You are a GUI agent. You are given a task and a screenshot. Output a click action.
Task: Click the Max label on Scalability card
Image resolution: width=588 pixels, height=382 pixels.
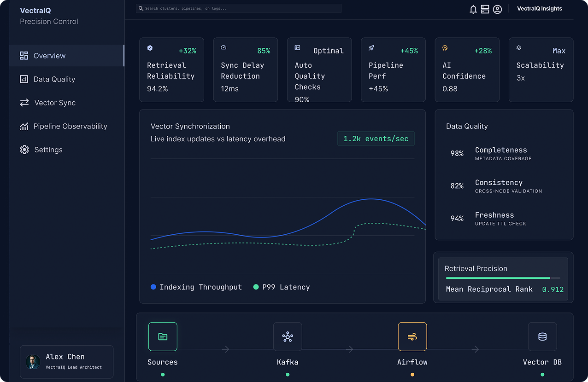[x=559, y=51]
